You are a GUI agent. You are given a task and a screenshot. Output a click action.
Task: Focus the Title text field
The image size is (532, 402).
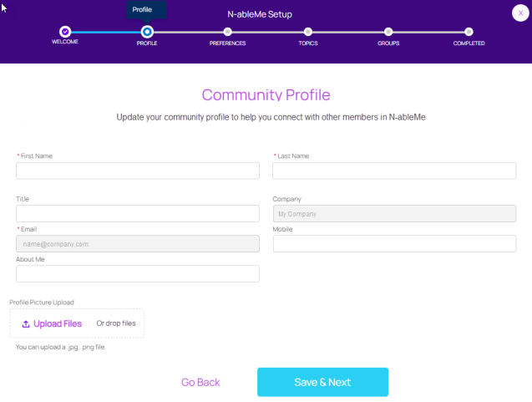138,214
